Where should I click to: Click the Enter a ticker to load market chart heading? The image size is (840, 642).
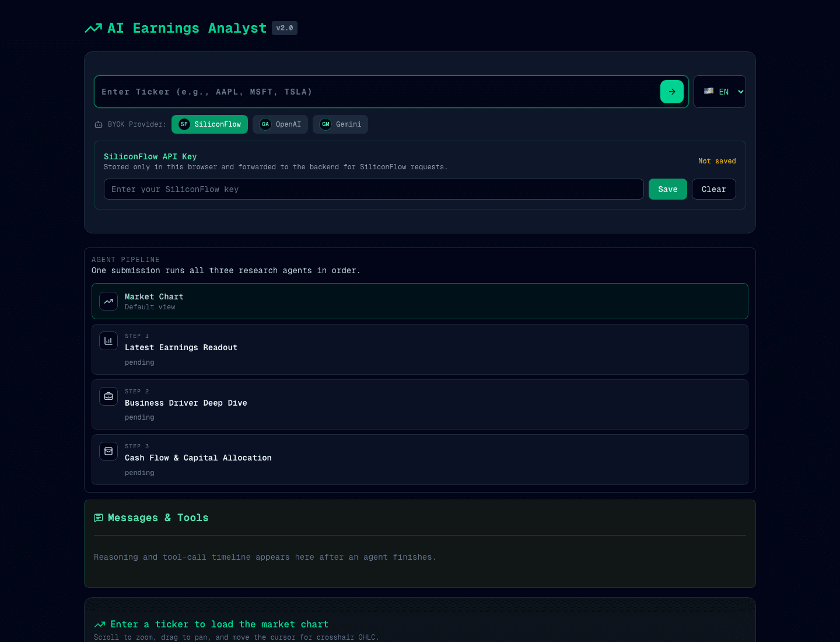click(x=219, y=624)
